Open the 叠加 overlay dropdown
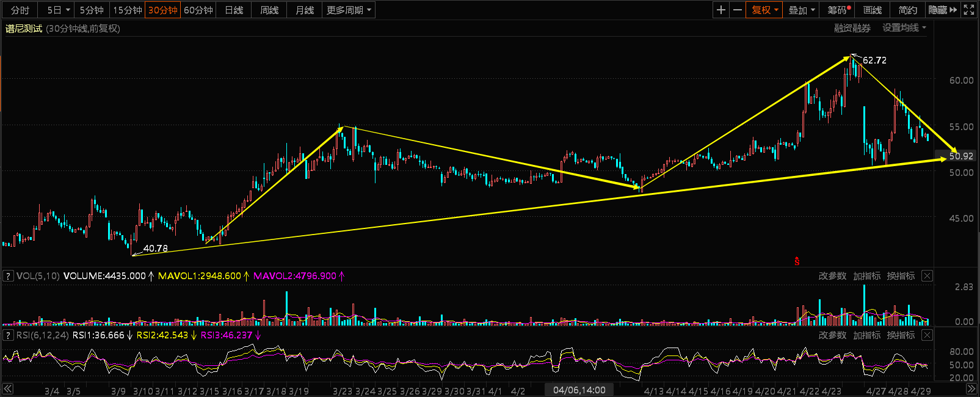 tap(802, 10)
